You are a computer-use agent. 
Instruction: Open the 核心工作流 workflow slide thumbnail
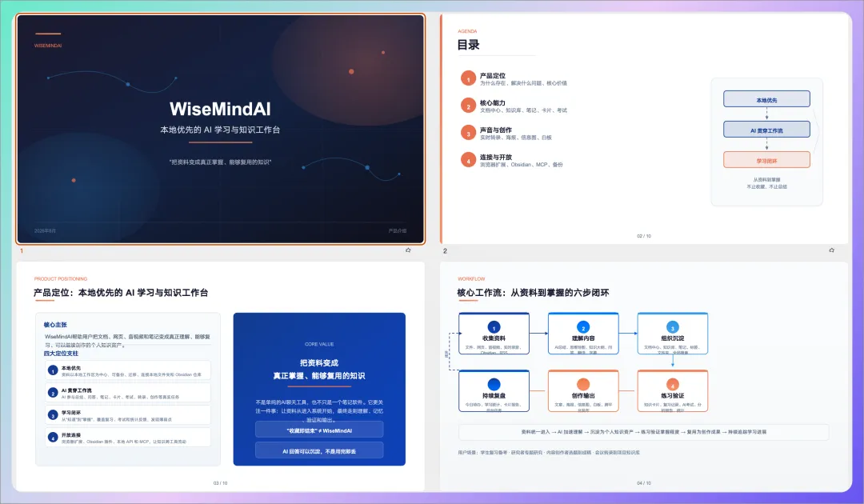646,376
